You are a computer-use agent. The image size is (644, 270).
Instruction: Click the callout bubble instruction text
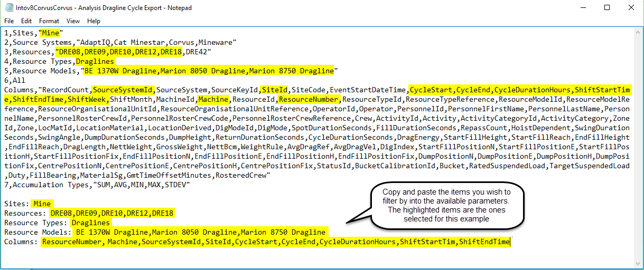pos(446,205)
